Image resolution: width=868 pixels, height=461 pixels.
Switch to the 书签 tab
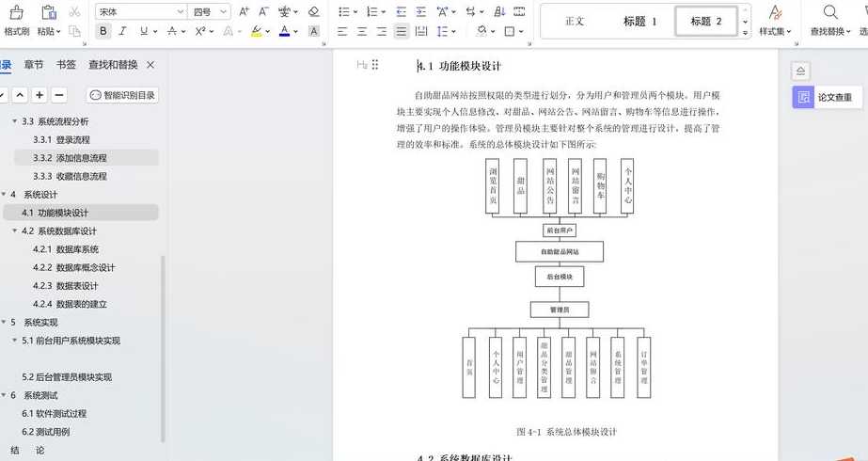[66, 65]
